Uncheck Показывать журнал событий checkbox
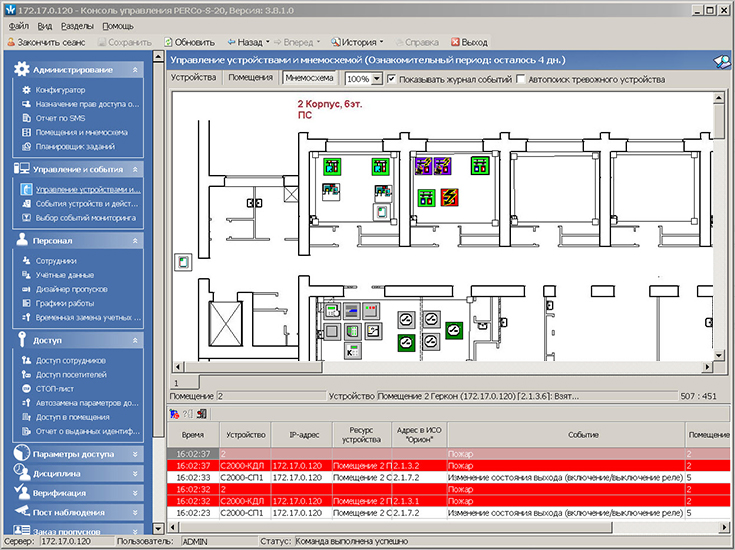Viewport: 735px width, 550px height. click(x=392, y=78)
